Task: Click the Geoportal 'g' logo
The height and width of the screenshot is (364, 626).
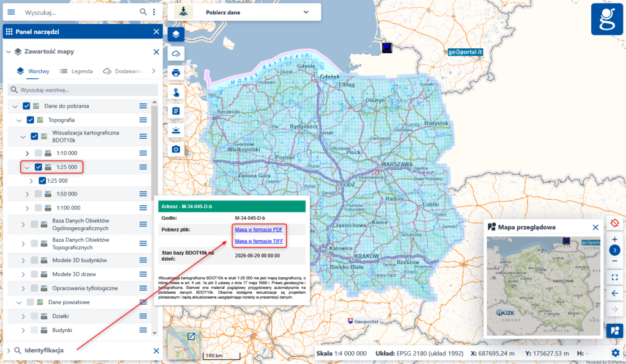Action: point(607,19)
